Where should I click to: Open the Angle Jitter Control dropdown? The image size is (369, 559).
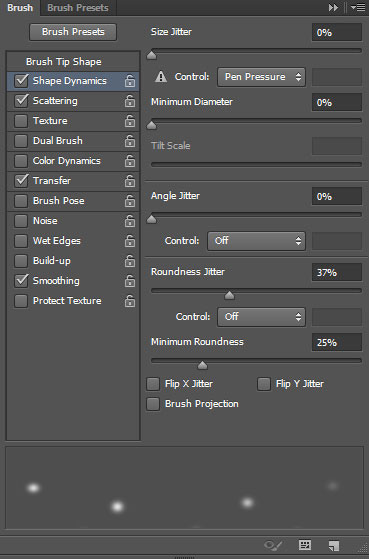coord(256,241)
